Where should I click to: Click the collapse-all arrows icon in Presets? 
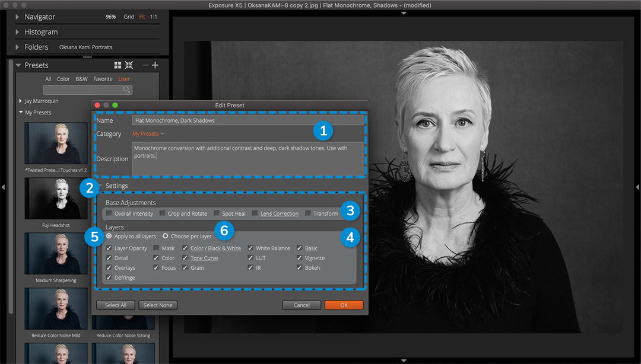pyautogui.click(x=129, y=65)
